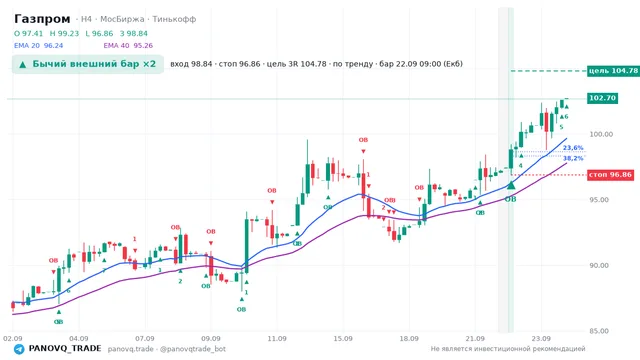Click the 'Газпром' ticker title
This screenshot has height=360, width=640.
click(42, 19)
